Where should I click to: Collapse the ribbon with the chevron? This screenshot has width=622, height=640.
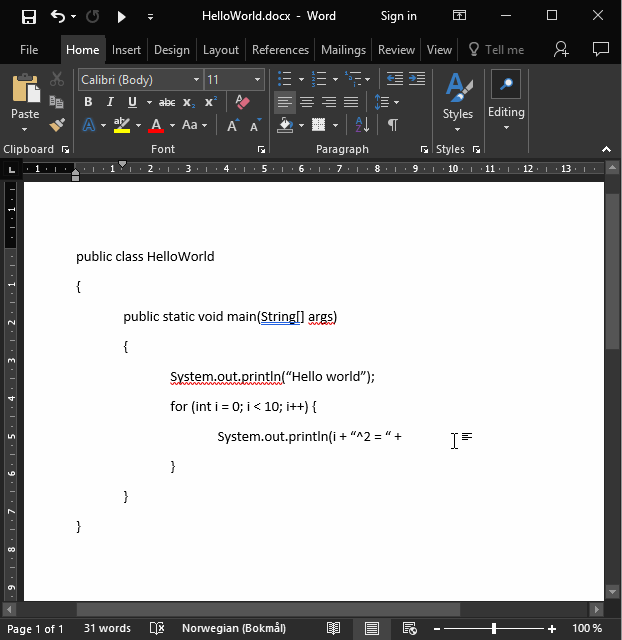click(606, 149)
